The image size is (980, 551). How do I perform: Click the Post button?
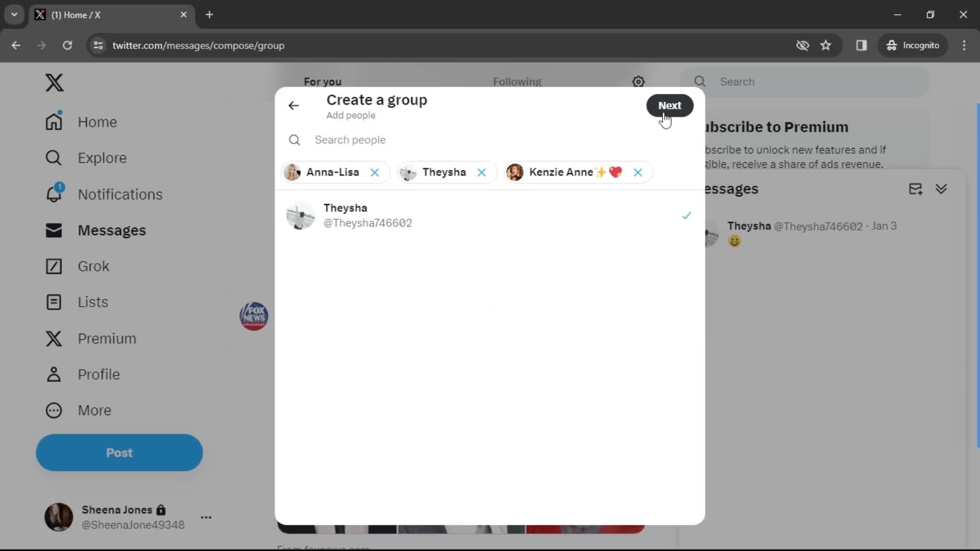pyautogui.click(x=118, y=452)
